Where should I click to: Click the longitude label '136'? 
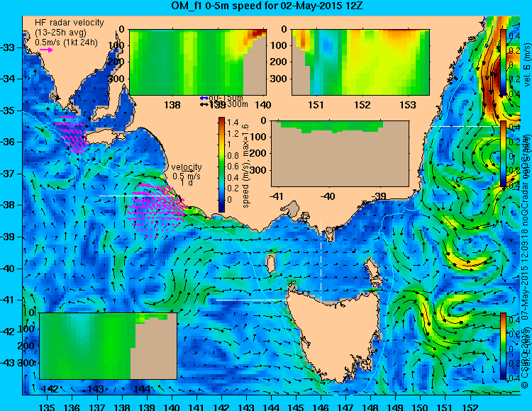tap(72, 407)
